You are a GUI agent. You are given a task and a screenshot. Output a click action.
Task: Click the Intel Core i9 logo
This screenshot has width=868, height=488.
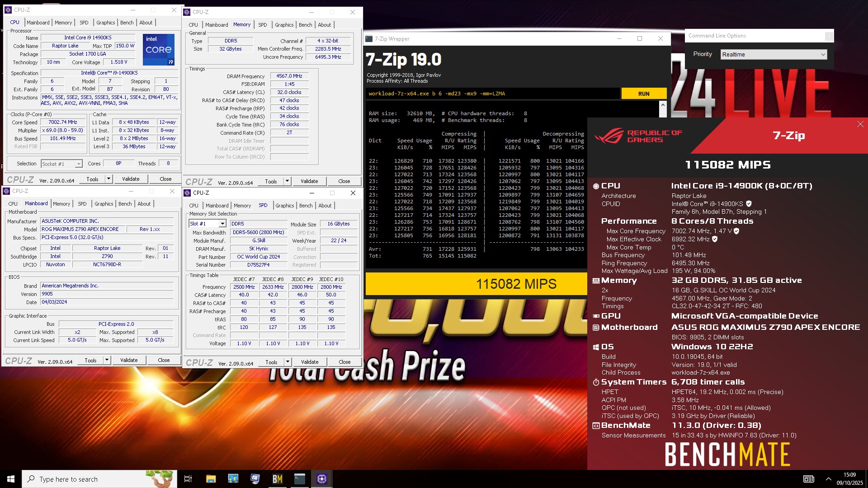pos(159,49)
